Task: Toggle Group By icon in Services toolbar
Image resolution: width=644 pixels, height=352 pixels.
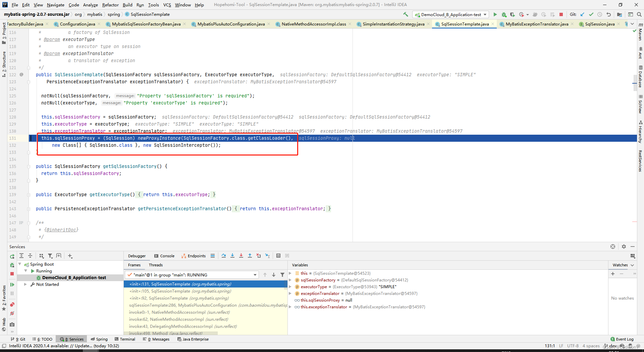Action: click(42, 256)
